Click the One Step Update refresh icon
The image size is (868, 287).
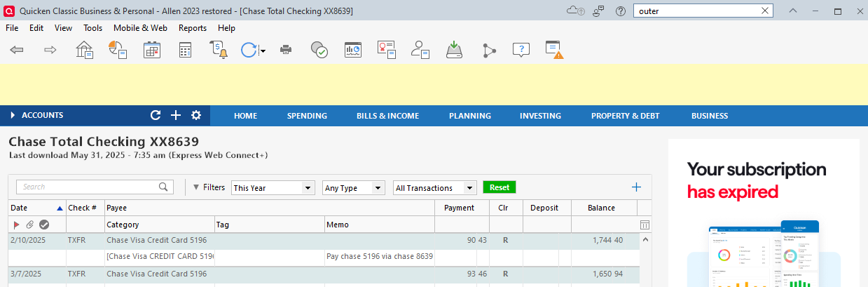click(x=249, y=50)
